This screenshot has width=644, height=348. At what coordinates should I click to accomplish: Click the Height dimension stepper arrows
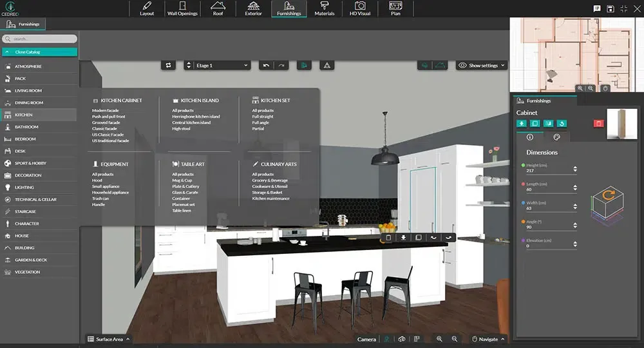[574, 170]
